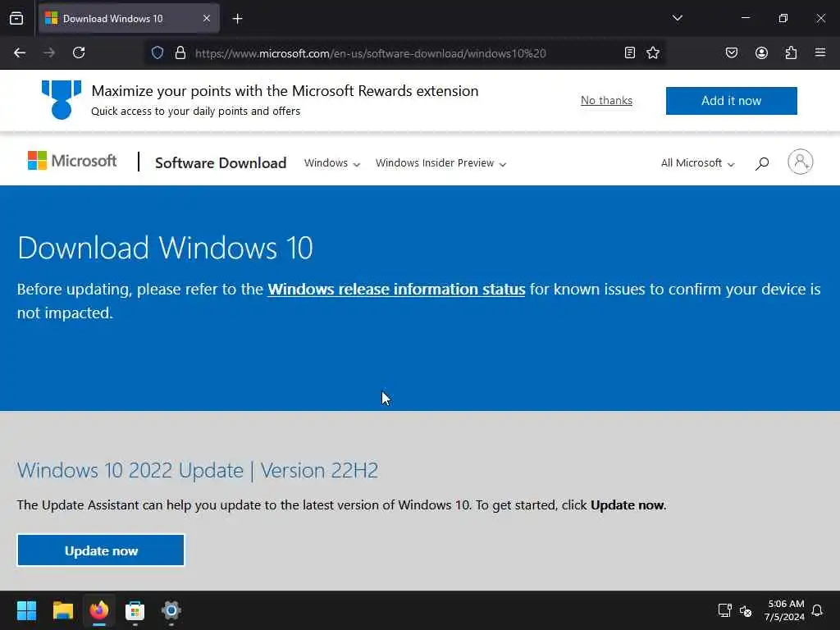The width and height of the screenshot is (840, 630).
Task: Open the Windows Start menu
Action: tap(26, 610)
